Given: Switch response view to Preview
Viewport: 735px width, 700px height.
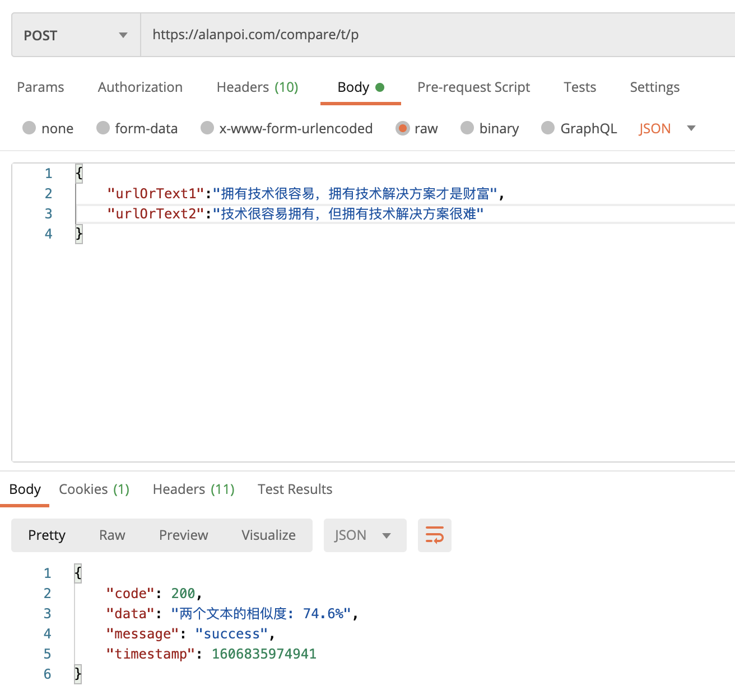Looking at the screenshot, I should 183,535.
